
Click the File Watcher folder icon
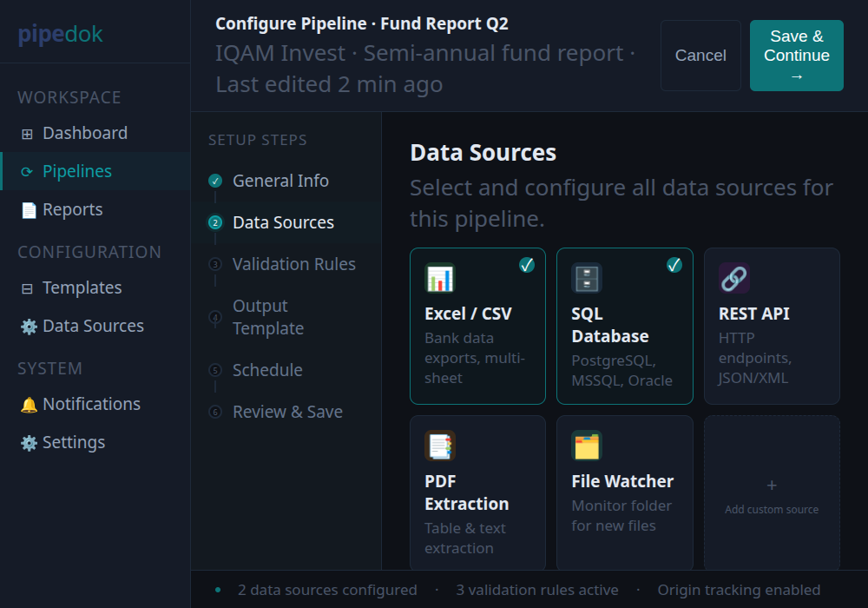coord(587,445)
